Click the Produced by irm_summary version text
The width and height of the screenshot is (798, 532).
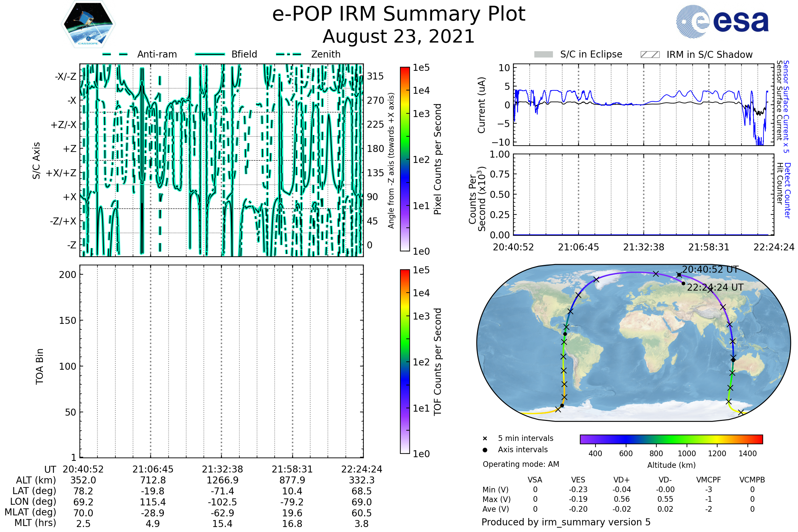click(x=566, y=522)
